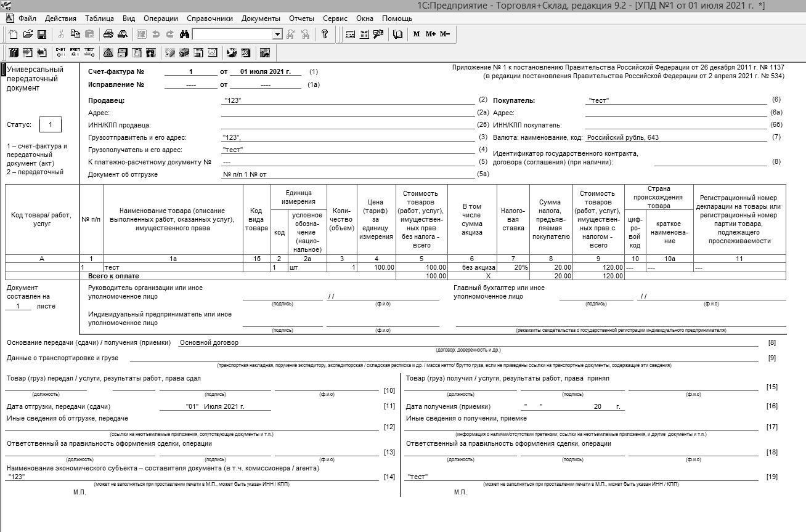
Task: Set working date with the 20 calendar icon
Action: [x=246, y=53]
